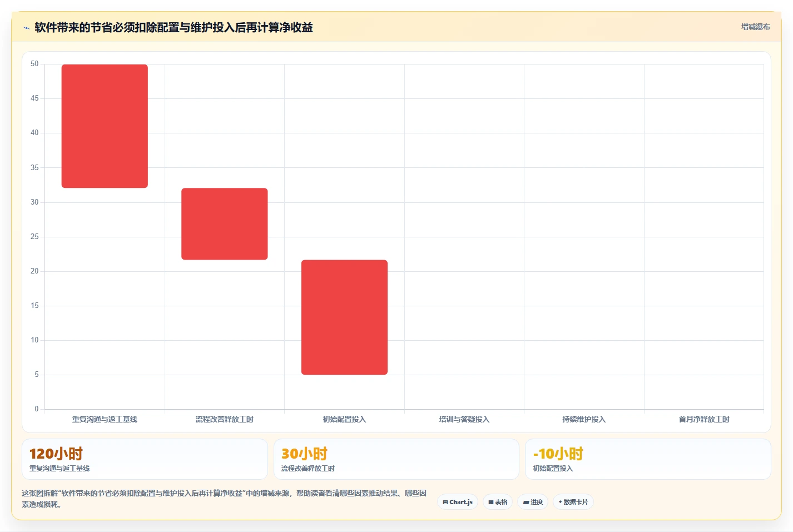Click the y-axis value 0
The width and height of the screenshot is (793, 532).
pos(37,409)
